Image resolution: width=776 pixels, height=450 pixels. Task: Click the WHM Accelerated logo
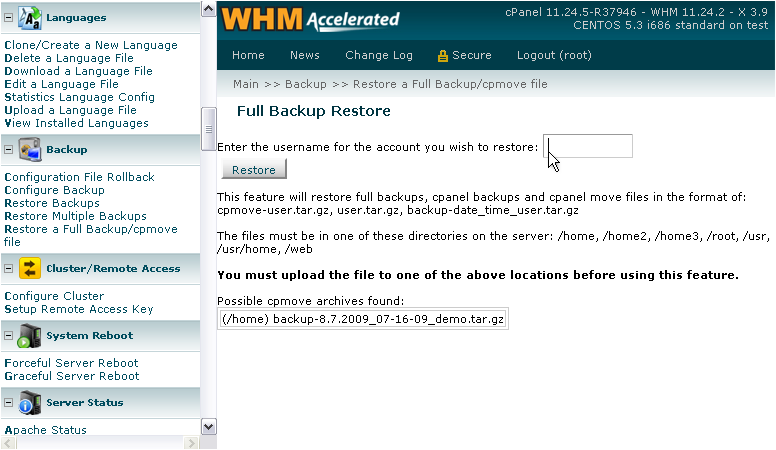click(310, 19)
